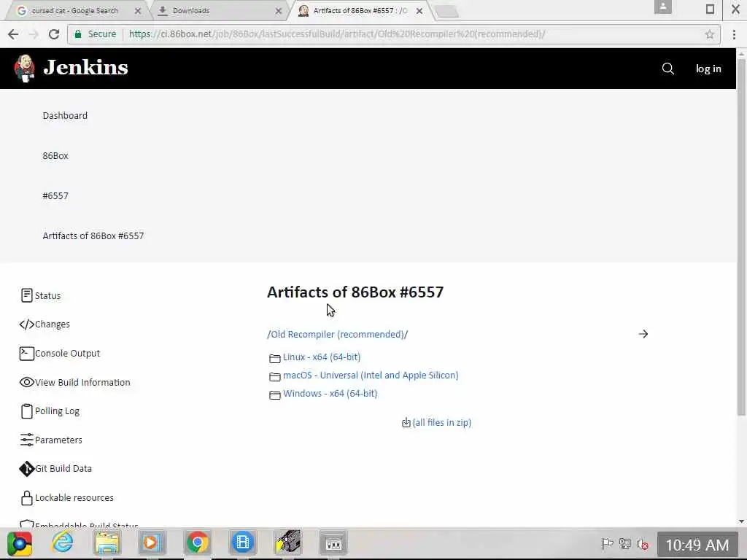This screenshot has height=560, width=747.
Task: Open Windows - x64 (64-bit) folder link
Action: click(330, 393)
